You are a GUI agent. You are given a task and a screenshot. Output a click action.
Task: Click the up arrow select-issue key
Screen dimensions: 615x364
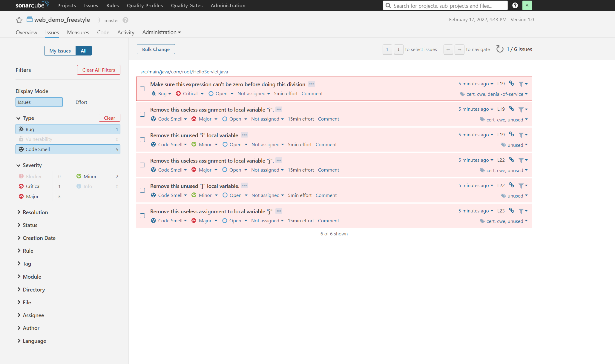pyautogui.click(x=387, y=49)
